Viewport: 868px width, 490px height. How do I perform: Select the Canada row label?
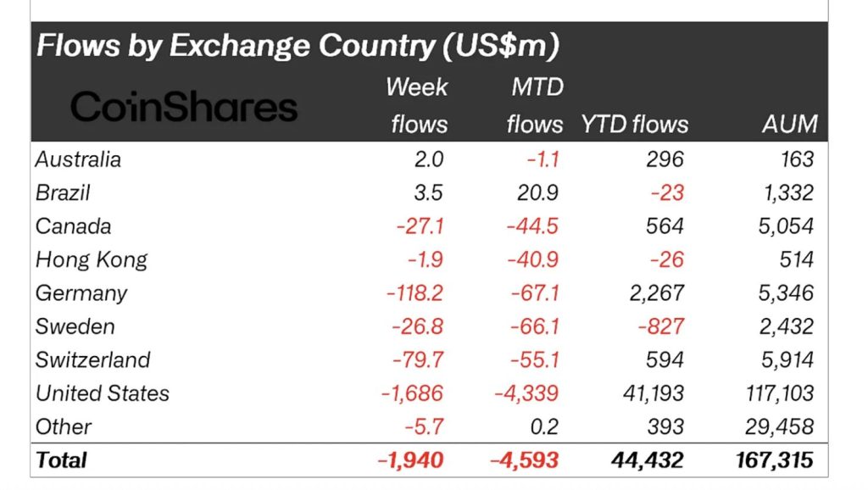73,226
